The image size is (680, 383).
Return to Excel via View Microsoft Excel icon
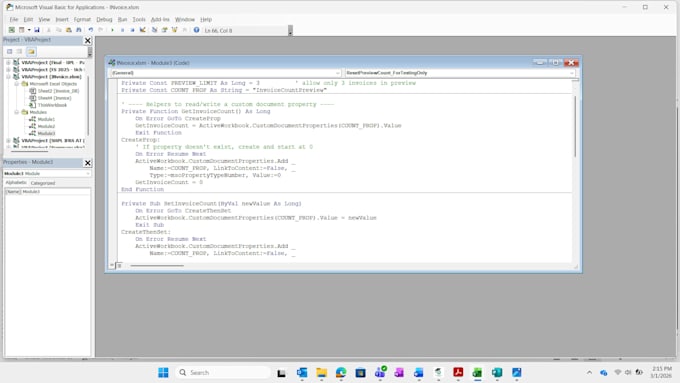pyautogui.click(x=12, y=30)
